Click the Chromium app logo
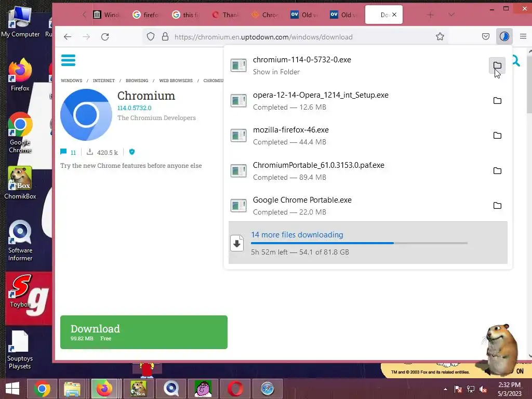Screen dimensions: 532x399 click(x=86, y=115)
